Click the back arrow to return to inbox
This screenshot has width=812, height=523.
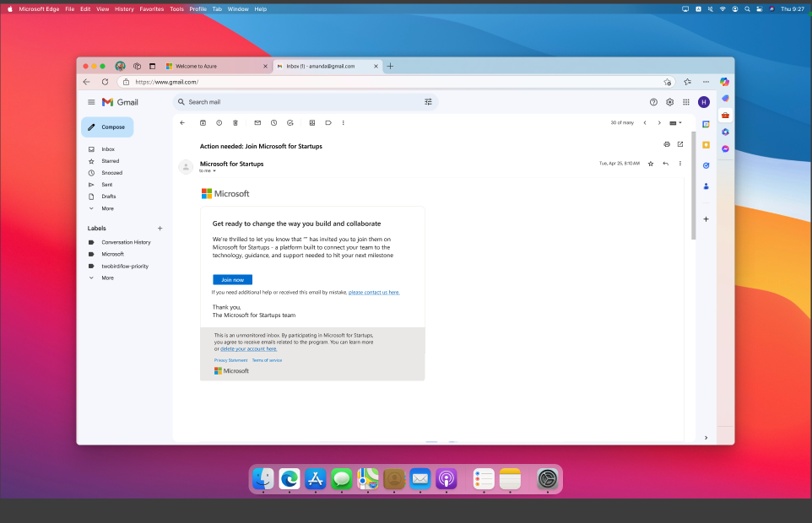[x=182, y=122]
